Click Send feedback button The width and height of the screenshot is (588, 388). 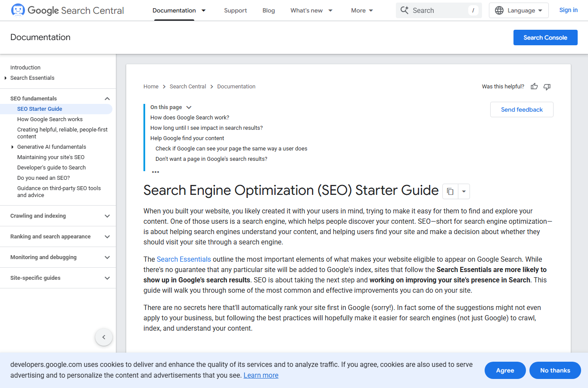tap(522, 110)
